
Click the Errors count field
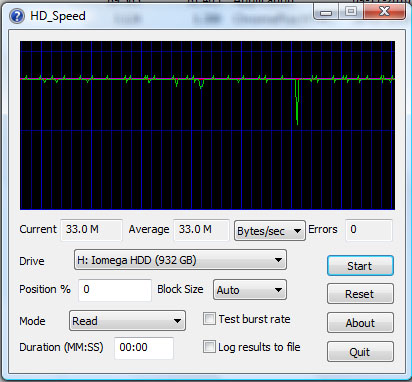[x=369, y=230]
